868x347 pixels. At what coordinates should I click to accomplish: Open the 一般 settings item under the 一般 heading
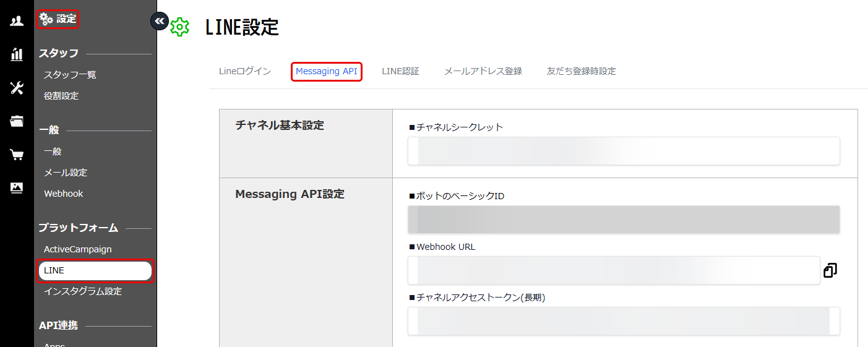click(x=53, y=152)
